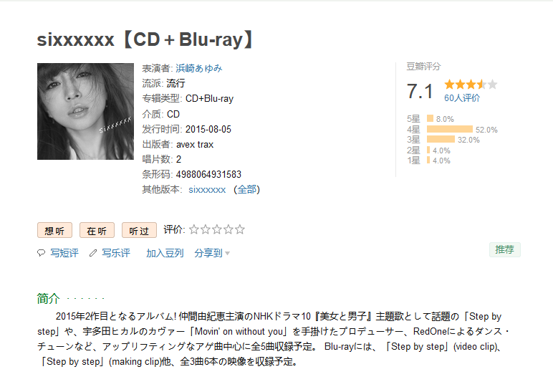The image size is (553, 392).
Task: Rate the album one star
Action: [x=193, y=230]
